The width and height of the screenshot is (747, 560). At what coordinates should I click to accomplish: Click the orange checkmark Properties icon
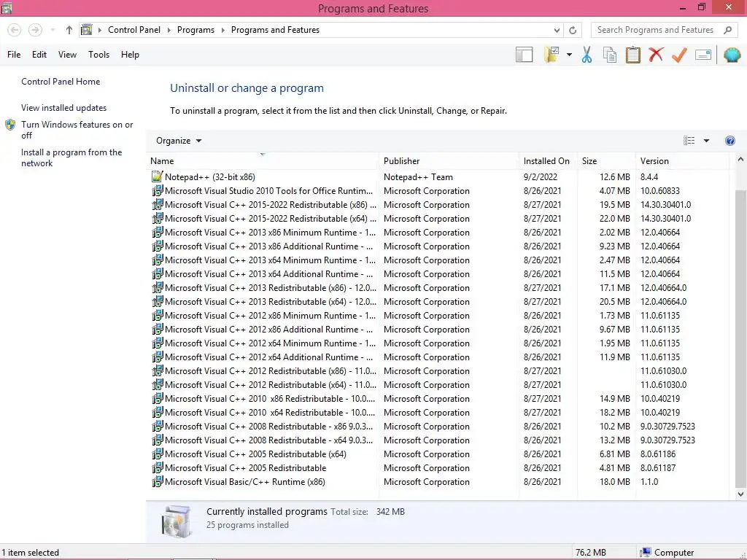point(679,55)
